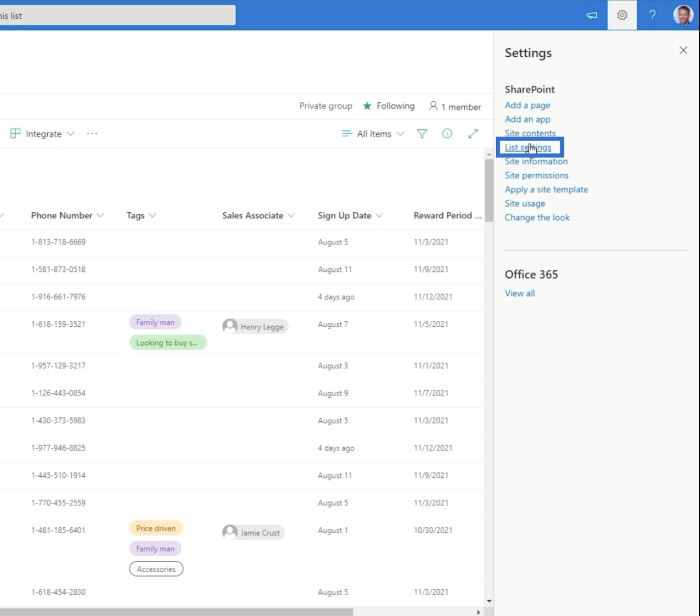
Task: Click the Site contents link
Action: click(x=530, y=133)
